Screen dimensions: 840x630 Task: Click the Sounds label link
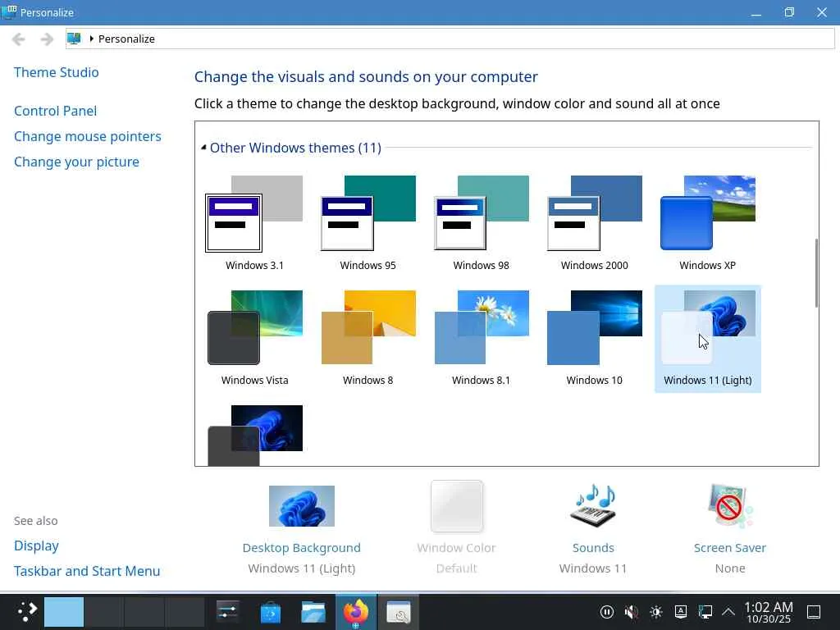(x=593, y=548)
